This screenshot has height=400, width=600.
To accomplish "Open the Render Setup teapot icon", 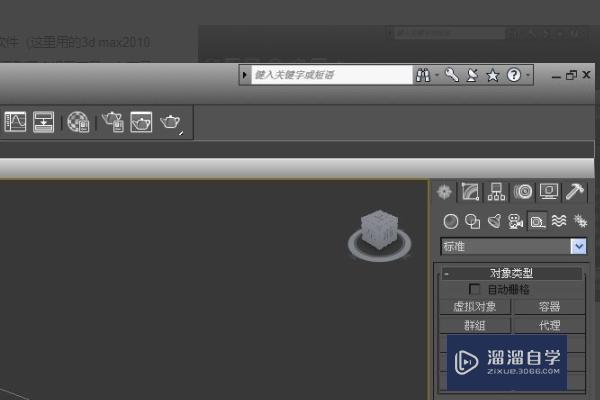I will coord(113,122).
